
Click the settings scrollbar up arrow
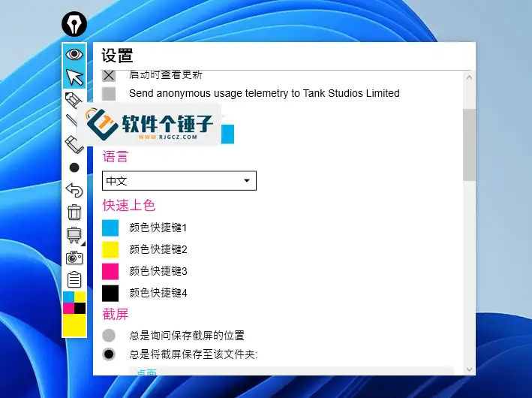click(x=469, y=77)
